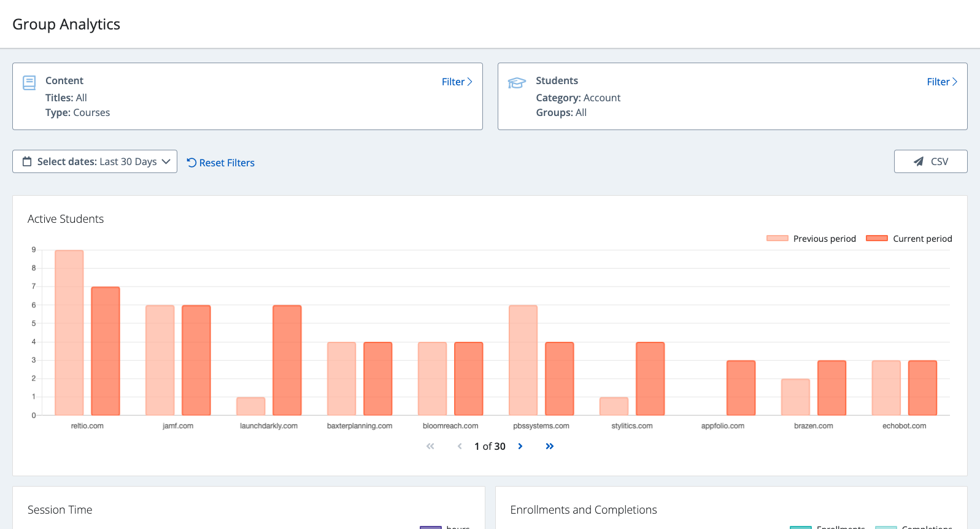Jump to last chart page double arrow
Viewport: 980px width, 529px height.
pyautogui.click(x=550, y=446)
